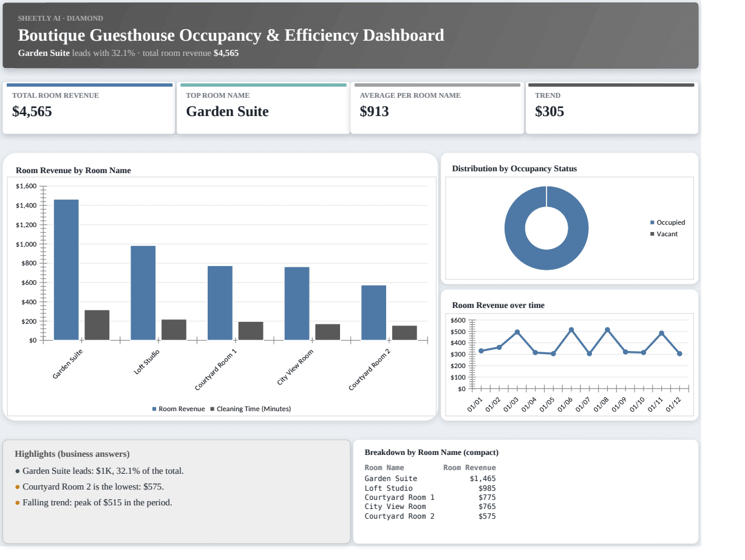Click the $775 value in breakdown table
The height and width of the screenshot is (560, 745).
(x=487, y=497)
